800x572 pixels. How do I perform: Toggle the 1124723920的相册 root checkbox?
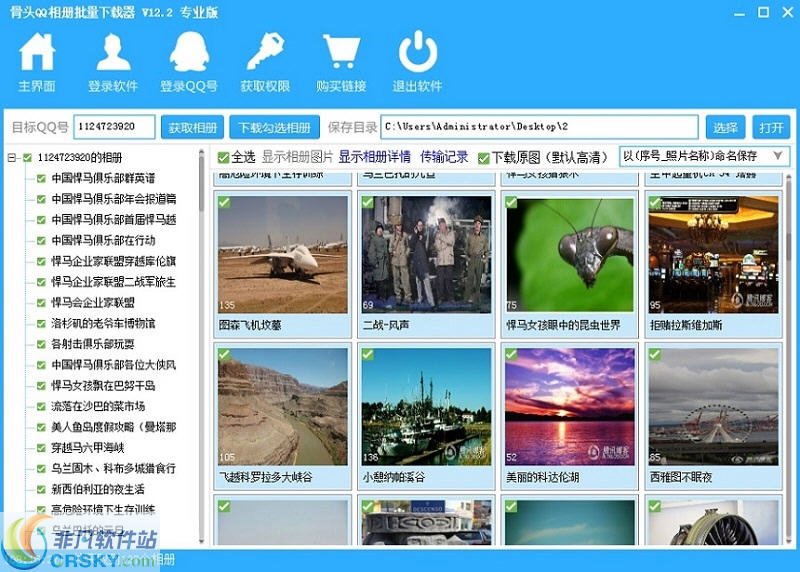point(28,158)
